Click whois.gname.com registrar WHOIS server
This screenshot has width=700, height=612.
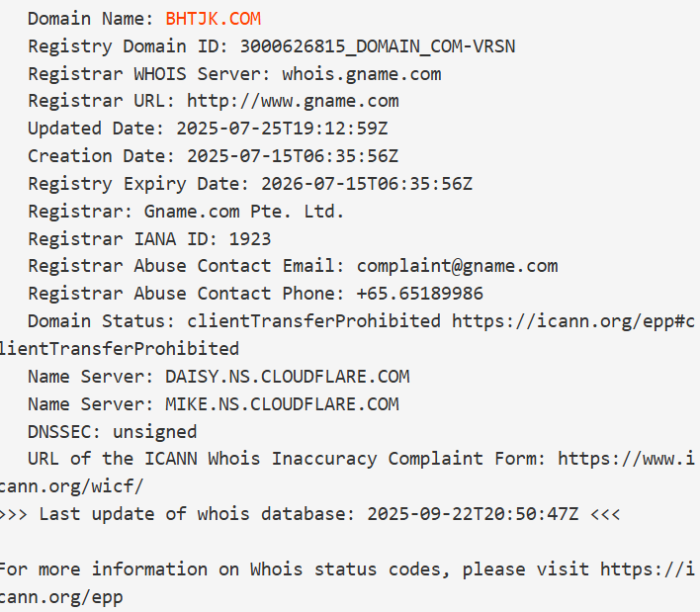[361, 74]
